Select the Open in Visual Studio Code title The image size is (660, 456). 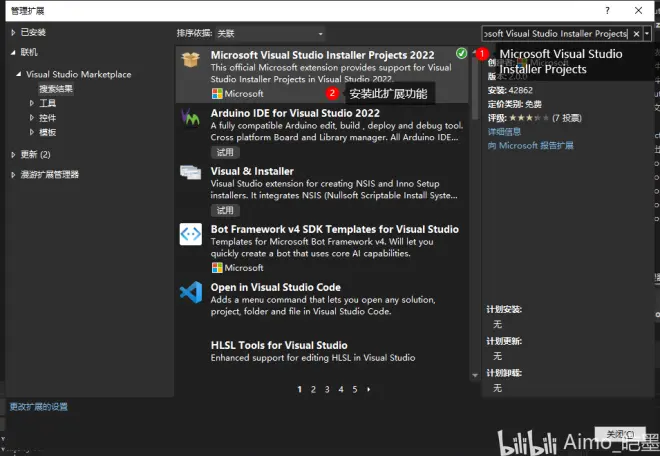276,288
